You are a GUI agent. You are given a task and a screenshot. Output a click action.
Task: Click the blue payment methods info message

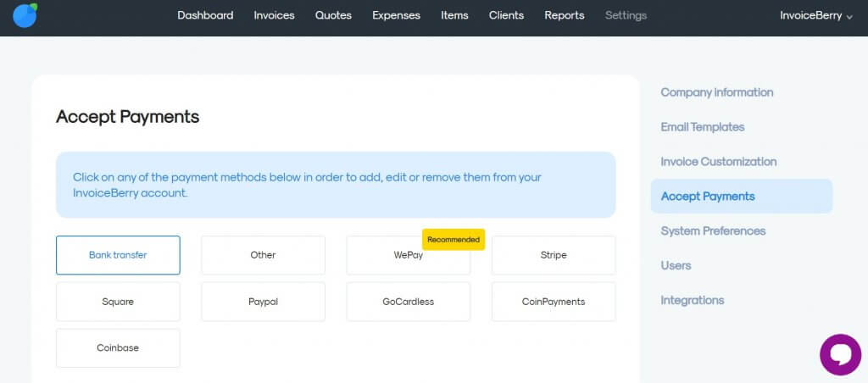pyautogui.click(x=336, y=185)
